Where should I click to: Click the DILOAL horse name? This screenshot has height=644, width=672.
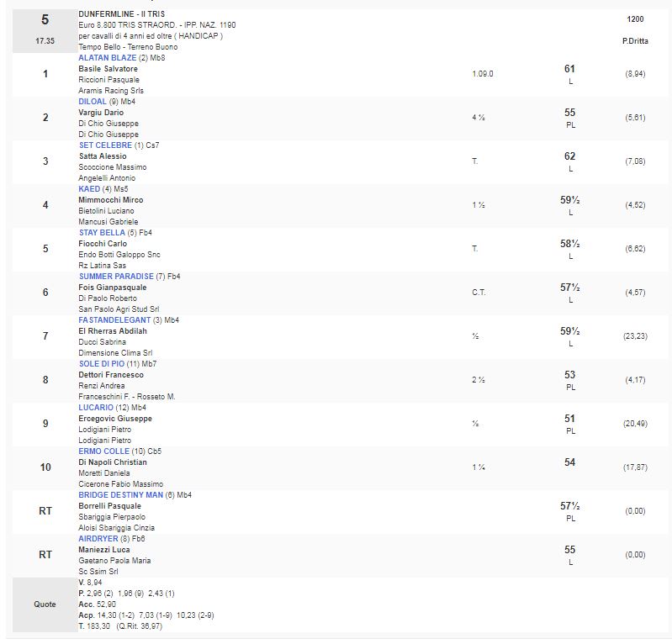click(93, 101)
